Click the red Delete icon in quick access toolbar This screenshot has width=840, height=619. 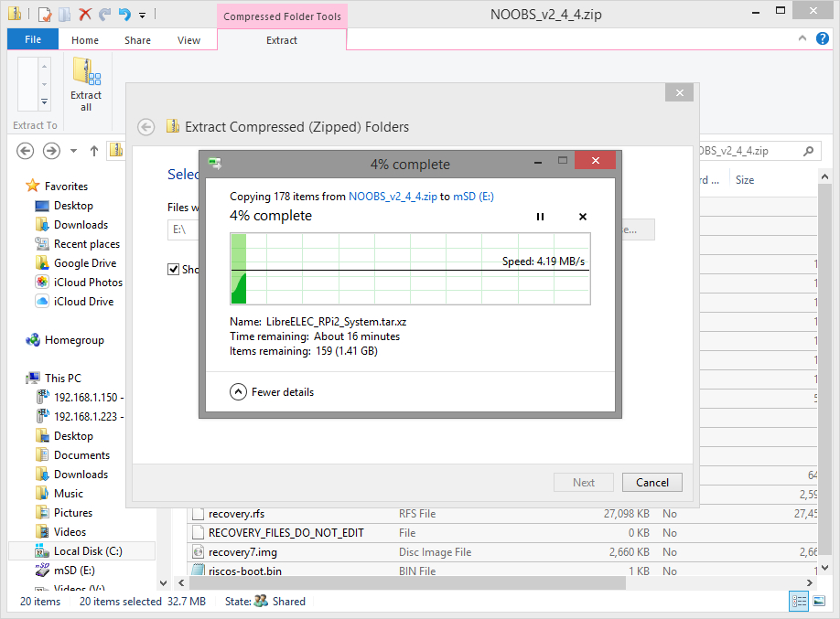coord(85,15)
